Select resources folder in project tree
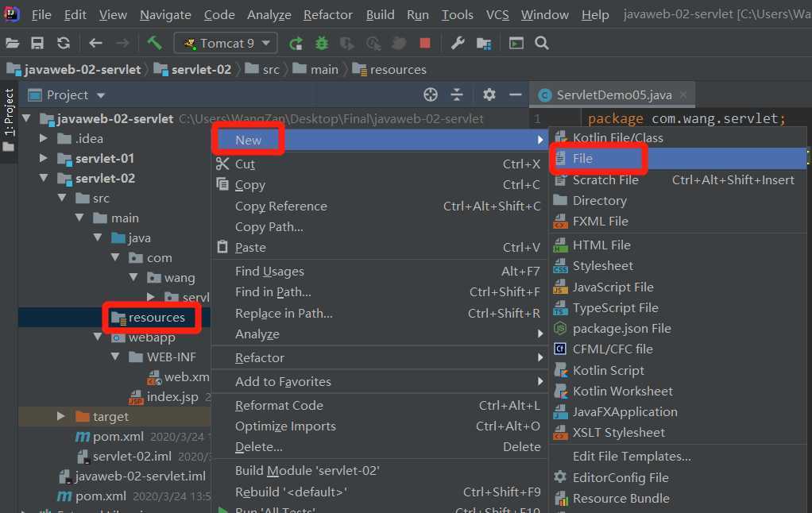 tap(157, 318)
